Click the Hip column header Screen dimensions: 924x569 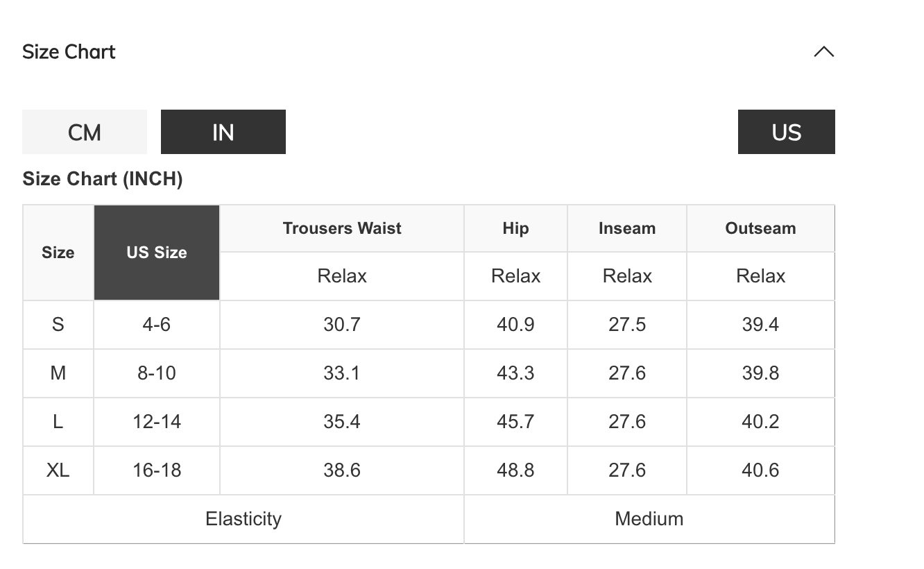[x=515, y=228]
